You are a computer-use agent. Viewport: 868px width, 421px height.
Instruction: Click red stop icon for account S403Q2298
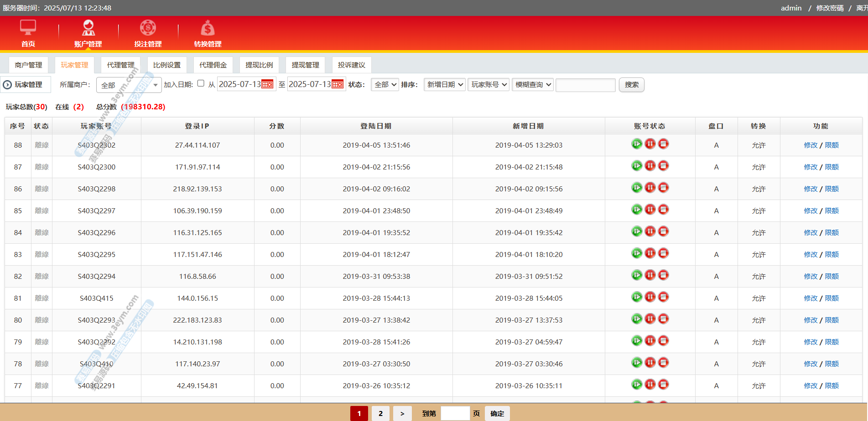pos(664,188)
